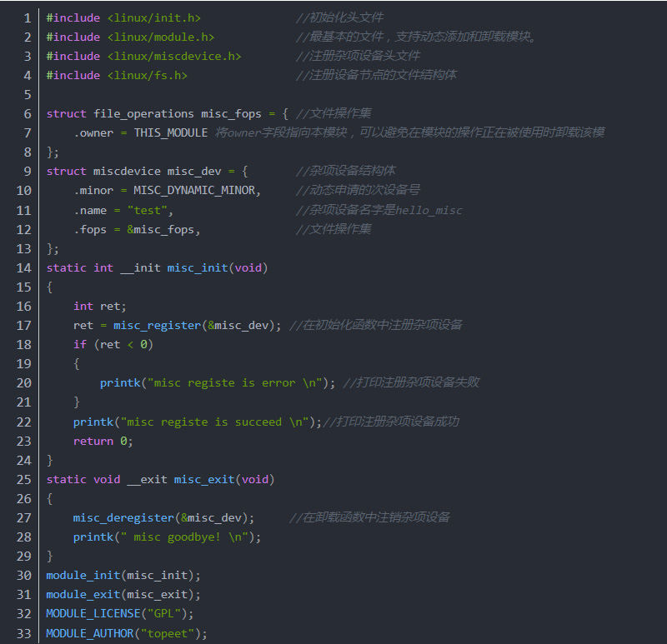Click " misc goodbye! \n" string
Image resolution: width=667 pixels, height=644 pixels.
click(184, 537)
